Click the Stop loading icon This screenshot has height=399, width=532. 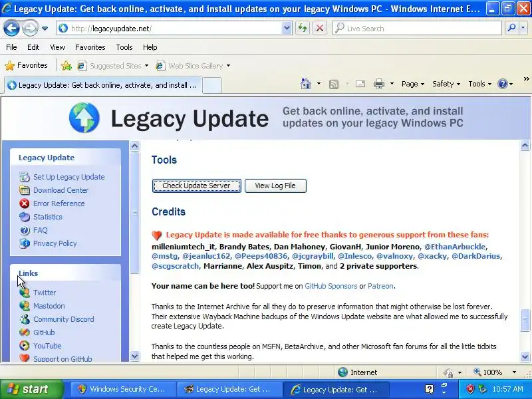point(320,29)
